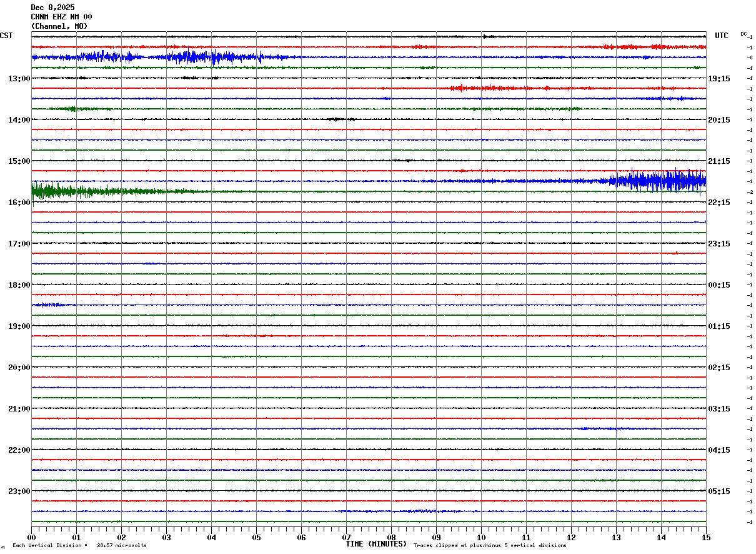Click the traces clipped footnote text

(x=490, y=546)
